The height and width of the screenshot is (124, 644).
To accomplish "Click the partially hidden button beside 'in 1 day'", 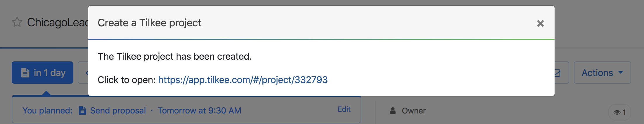I will pos(83,73).
